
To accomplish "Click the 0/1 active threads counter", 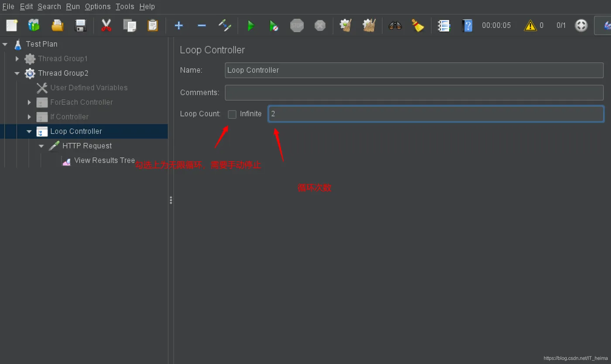I will (x=561, y=25).
